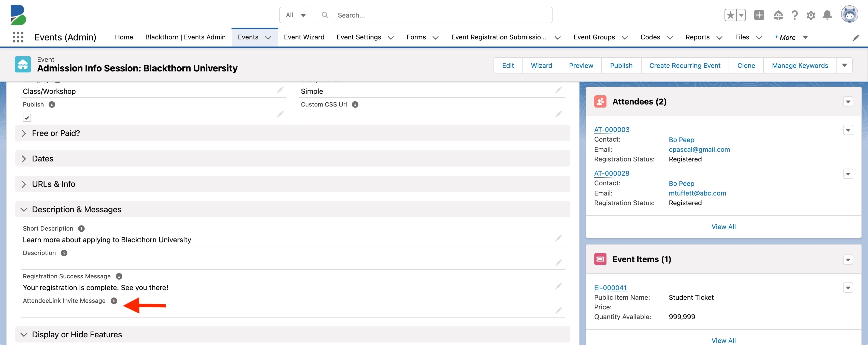Click the Preview button

(581, 65)
